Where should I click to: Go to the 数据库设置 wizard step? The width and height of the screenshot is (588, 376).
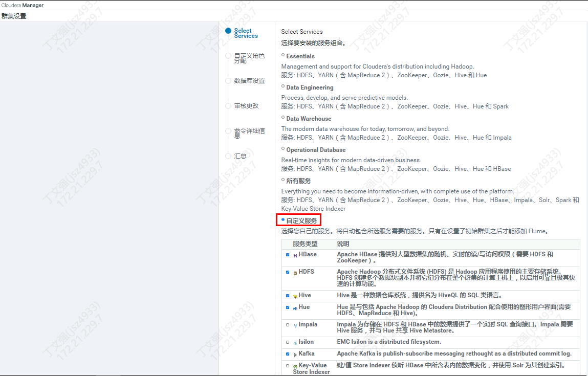[x=249, y=81]
